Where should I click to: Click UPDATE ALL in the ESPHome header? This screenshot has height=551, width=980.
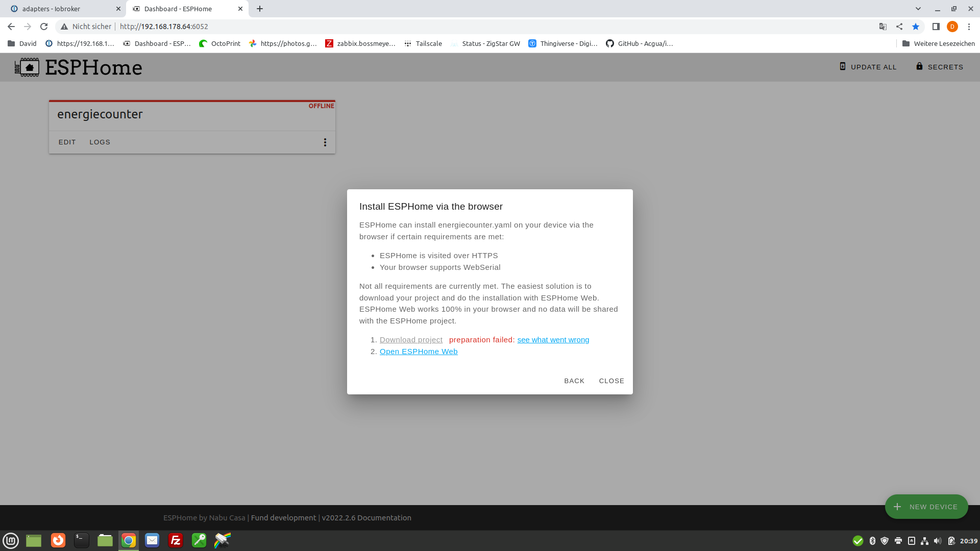pos(868,67)
